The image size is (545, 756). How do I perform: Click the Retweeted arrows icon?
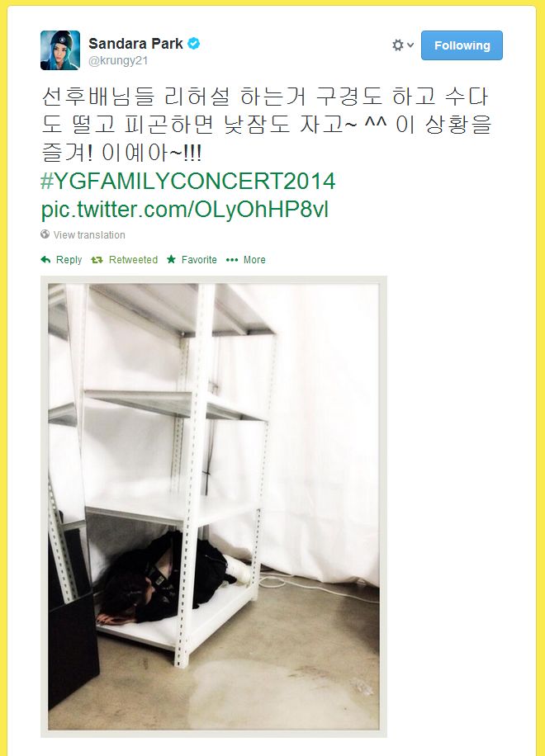click(97, 260)
